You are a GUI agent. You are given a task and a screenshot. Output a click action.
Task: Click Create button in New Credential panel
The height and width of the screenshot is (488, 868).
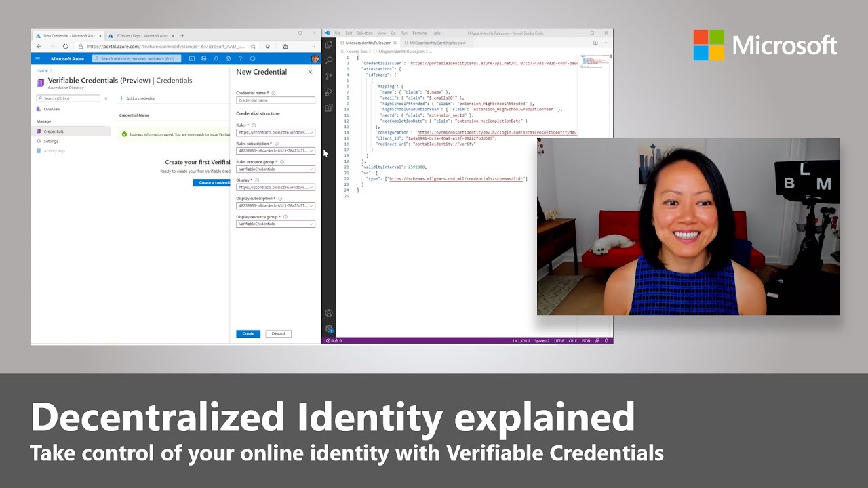pyautogui.click(x=248, y=333)
